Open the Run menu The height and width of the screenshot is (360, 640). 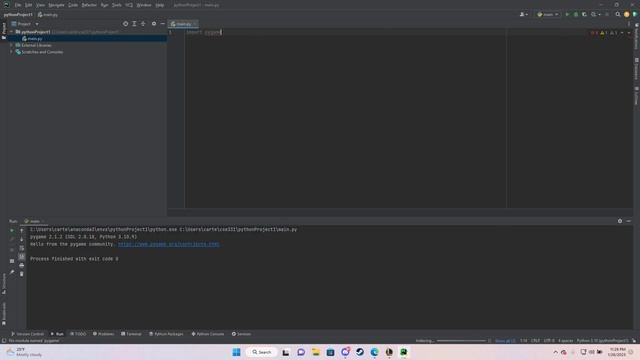104,5
